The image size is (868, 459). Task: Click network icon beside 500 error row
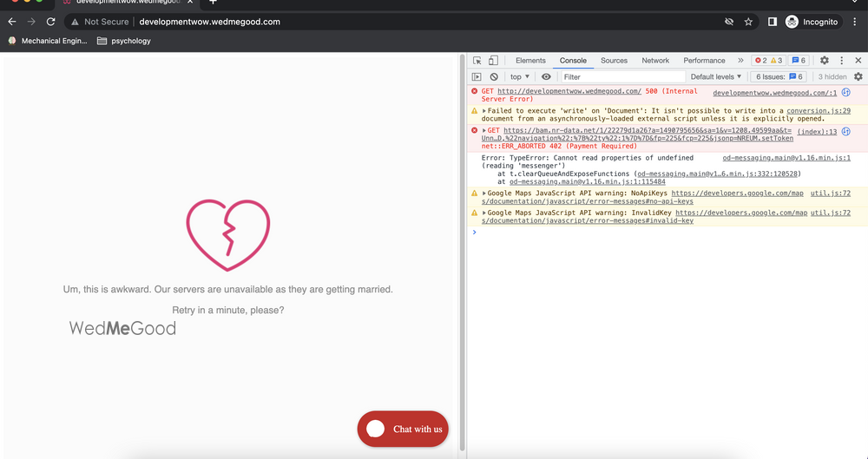(x=845, y=93)
